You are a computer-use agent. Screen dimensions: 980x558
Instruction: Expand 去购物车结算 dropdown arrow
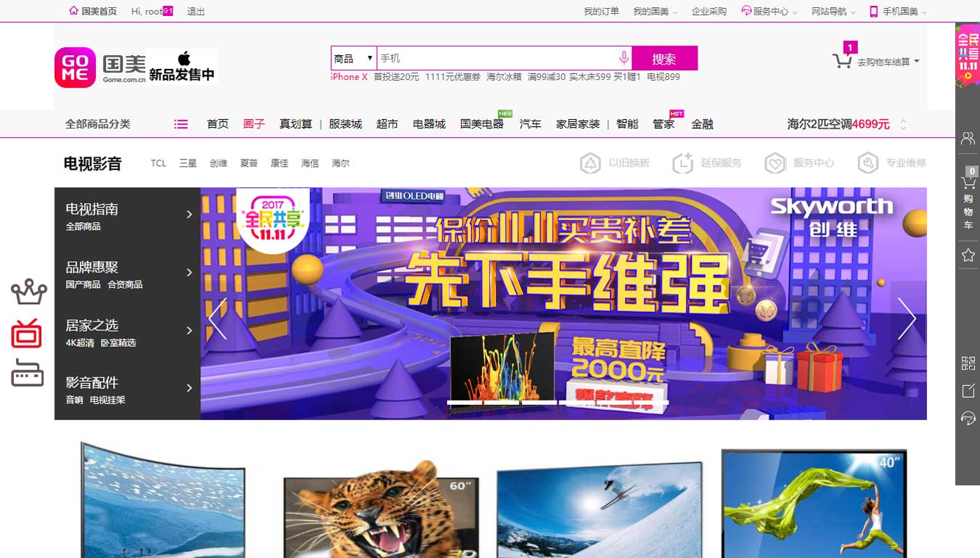click(917, 62)
